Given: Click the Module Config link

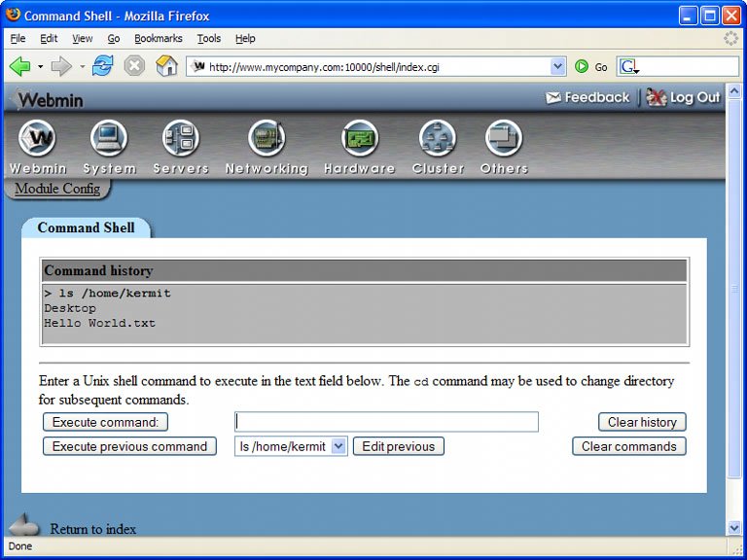Looking at the screenshot, I should click(x=57, y=189).
